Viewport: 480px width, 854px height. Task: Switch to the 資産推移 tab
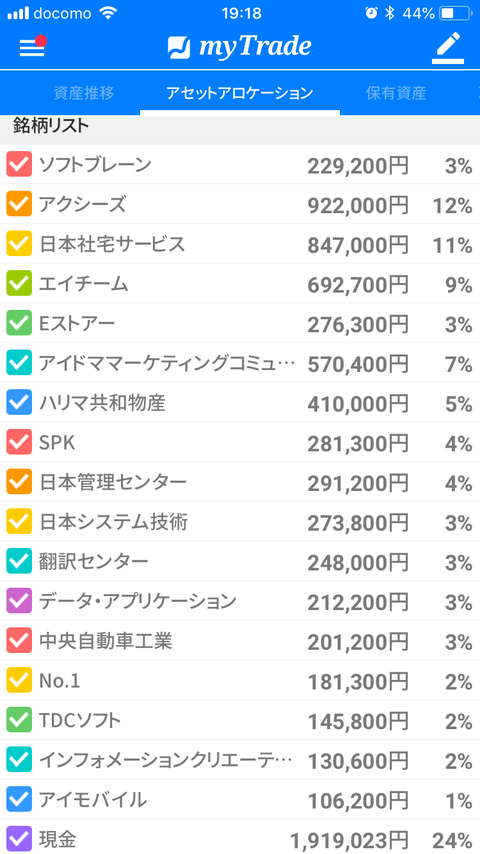pos(84,93)
